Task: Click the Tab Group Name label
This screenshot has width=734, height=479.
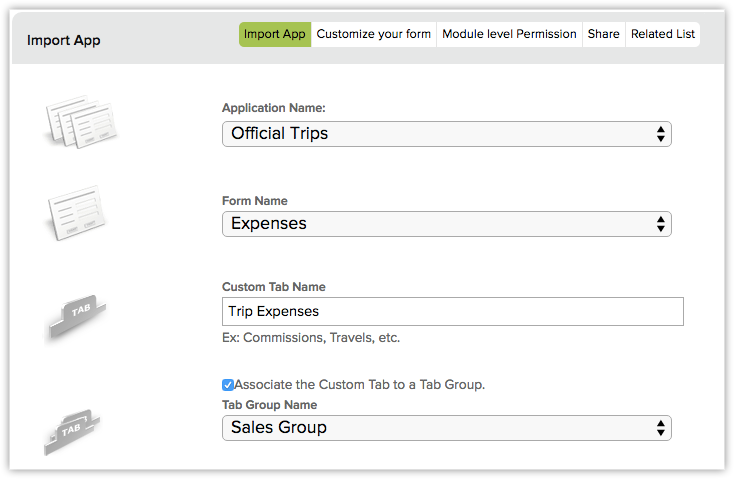Action: pos(269,405)
